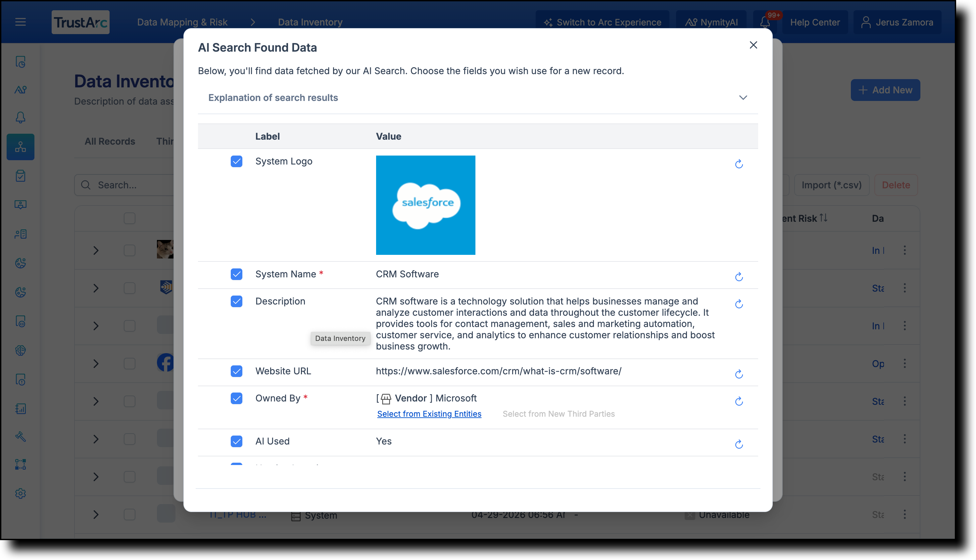This screenshot has width=976, height=560.
Task: Switch to the All Records tab
Action: [110, 141]
